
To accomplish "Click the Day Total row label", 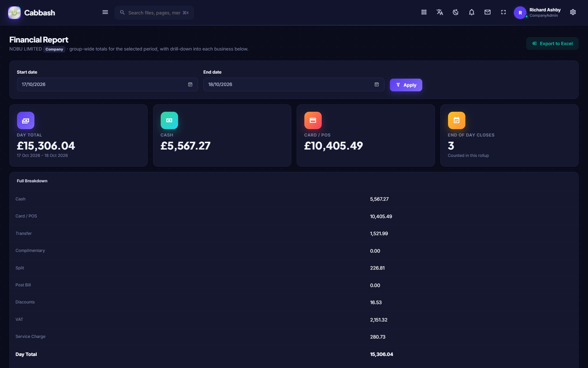I will pyautogui.click(x=26, y=354).
